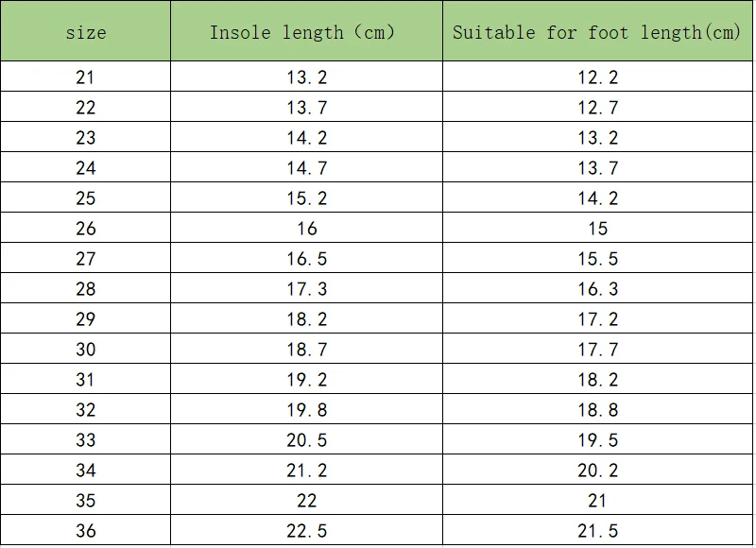This screenshot has height=548, width=756.
Task: Click foot length 21 in size 35 row
Action: click(x=597, y=501)
